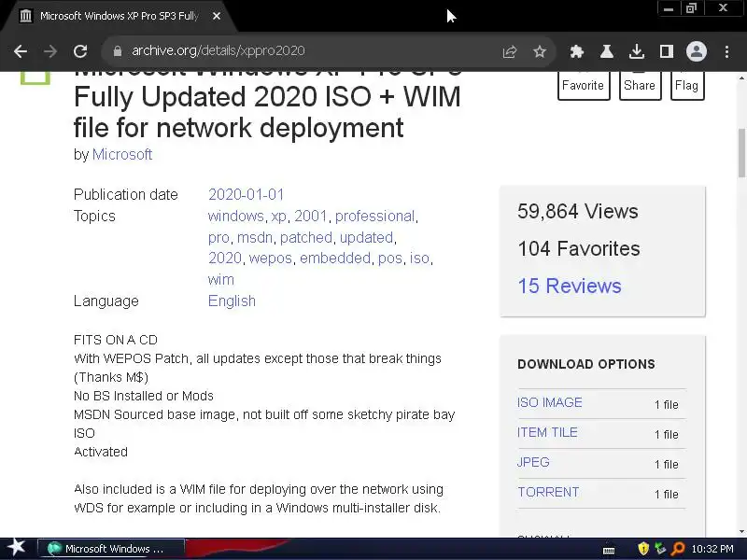Image resolution: width=747 pixels, height=560 pixels.
Task: Open the professional topic link
Action: click(x=375, y=217)
